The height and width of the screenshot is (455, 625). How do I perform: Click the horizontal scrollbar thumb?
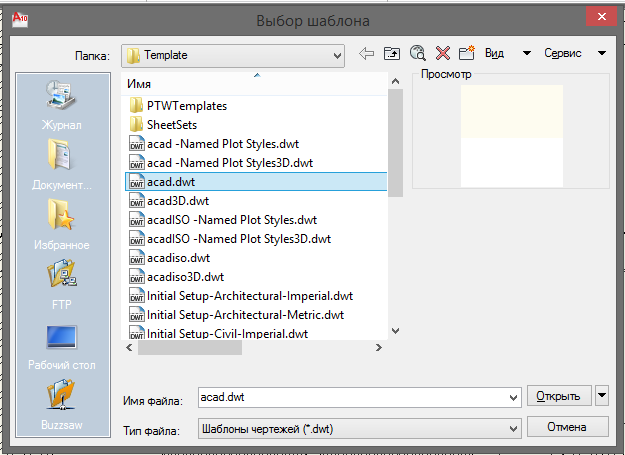(190, 347)
